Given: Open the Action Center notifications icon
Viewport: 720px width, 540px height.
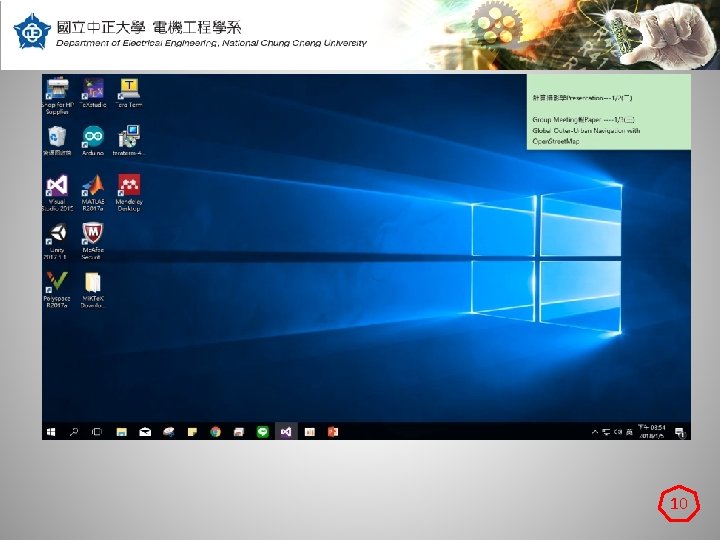Looking at the screenshot, I should tap(680, 432).
